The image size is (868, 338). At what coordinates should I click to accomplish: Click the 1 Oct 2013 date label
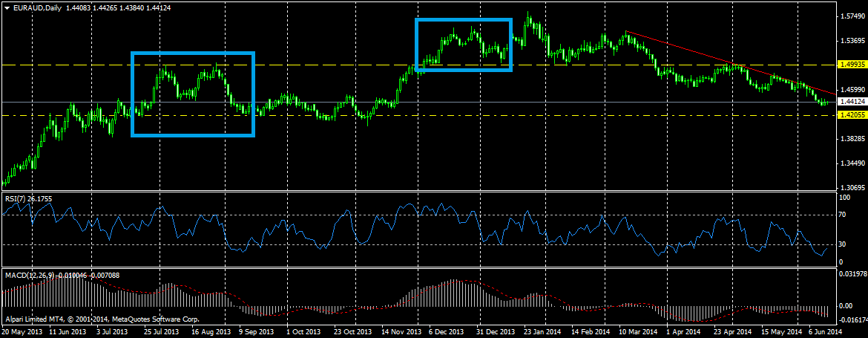pos(304,332)
